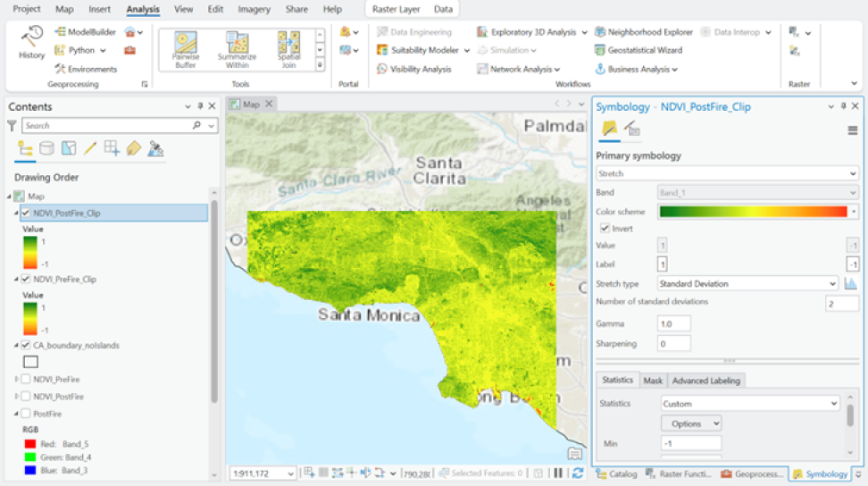List layers by selection
The width and height of the screenshot is (868, 486).
[x=69, y=148]
